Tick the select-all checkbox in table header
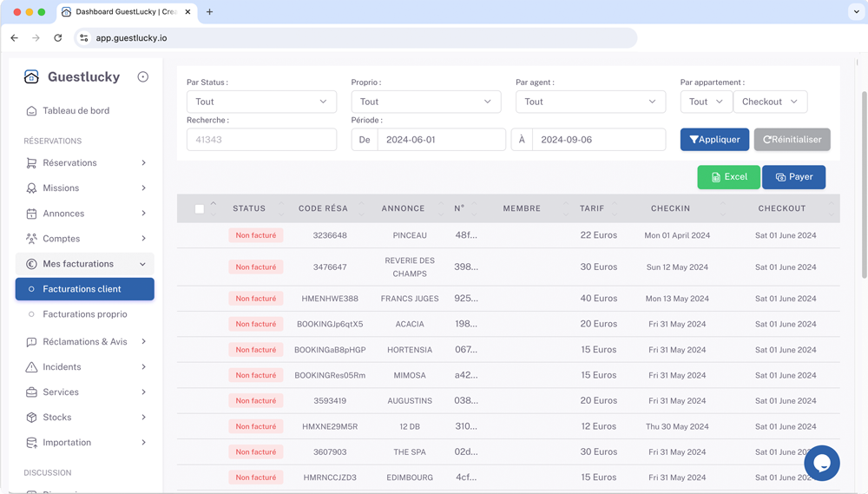This screenshot has width=868, height=494. (x=200, y=208)
